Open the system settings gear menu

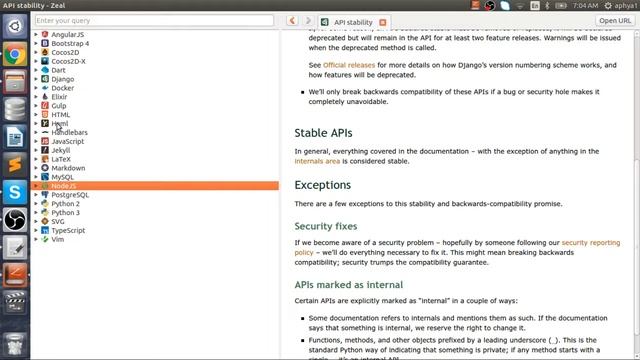608,5
